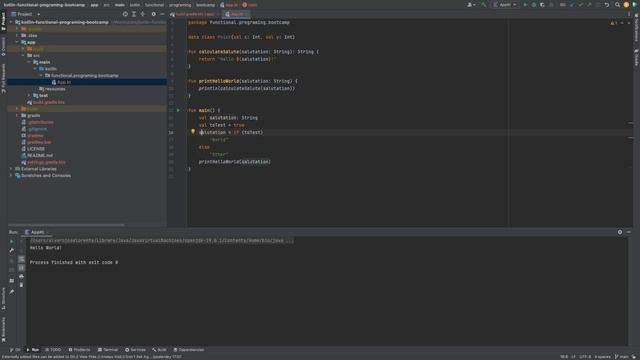Click the wrench icon in Run panel
Screen dimensions: 640x360
[x=11, y=250]
